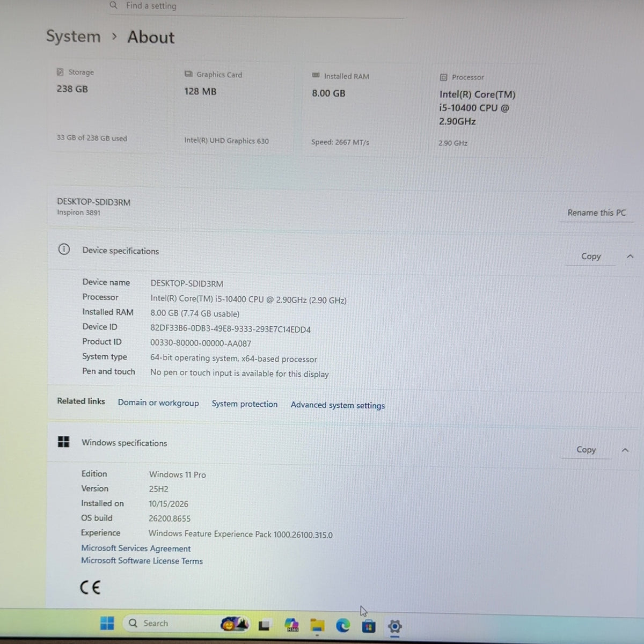Launch Microsoft 365 Copilot from the taskbar

coord(291,625)
